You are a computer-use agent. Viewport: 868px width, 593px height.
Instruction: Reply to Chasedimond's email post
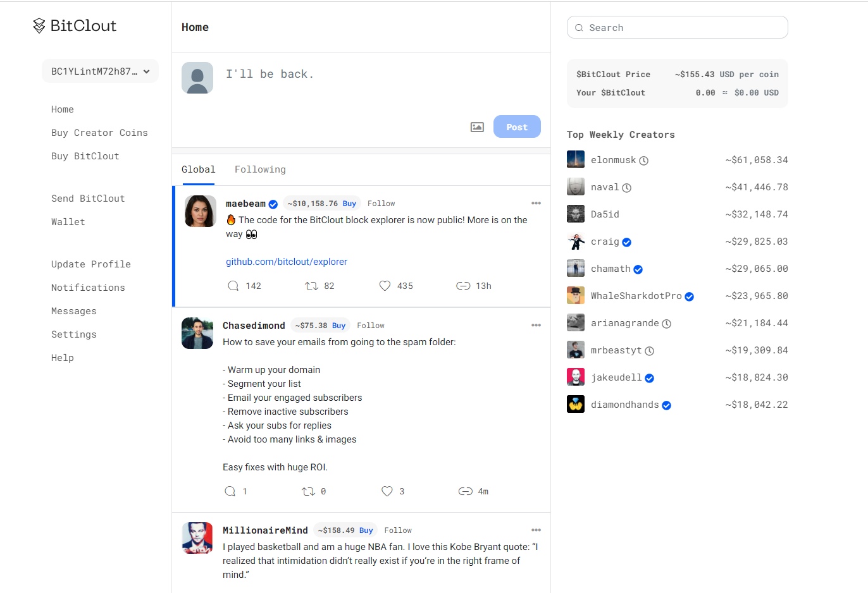click(230, 491)
